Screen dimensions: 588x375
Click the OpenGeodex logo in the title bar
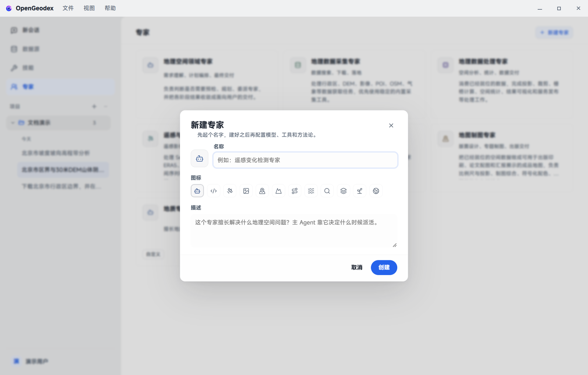(9, 8)
